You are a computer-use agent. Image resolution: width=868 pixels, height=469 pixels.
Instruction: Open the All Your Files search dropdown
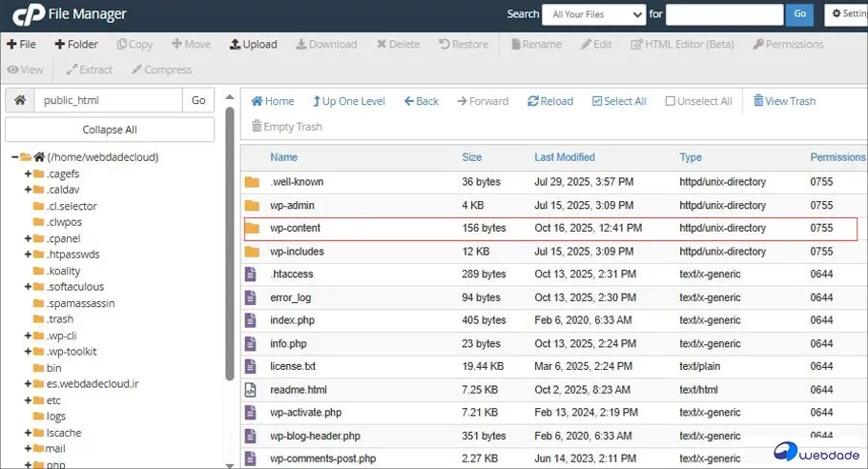(x=592, y=14)
